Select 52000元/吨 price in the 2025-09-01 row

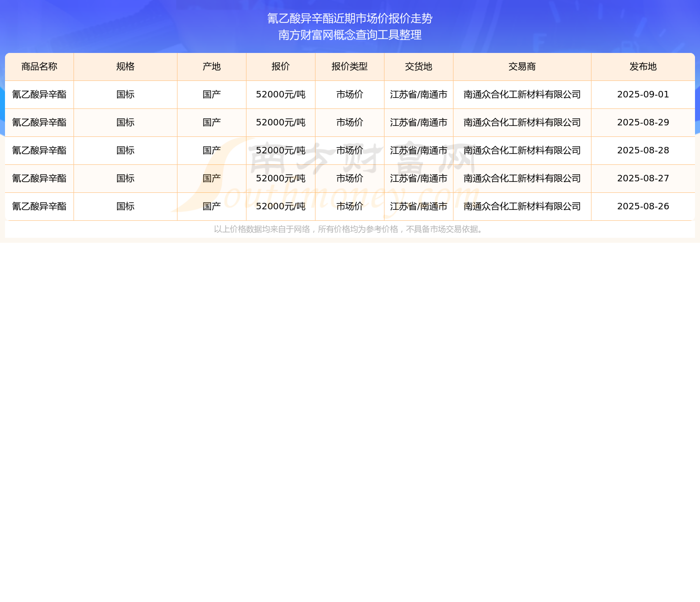click(280, 94)
